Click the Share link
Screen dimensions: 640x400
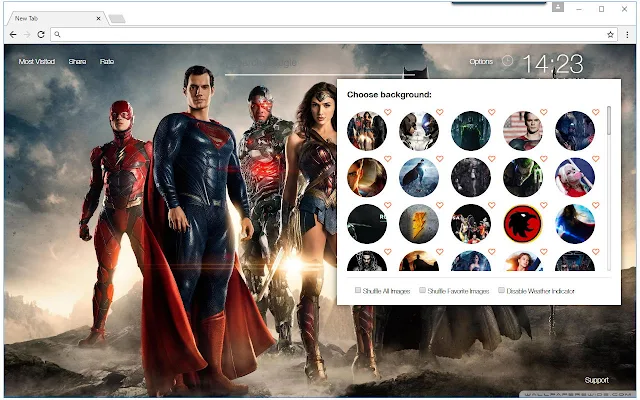pyautogui.click(x=77, y=62)
